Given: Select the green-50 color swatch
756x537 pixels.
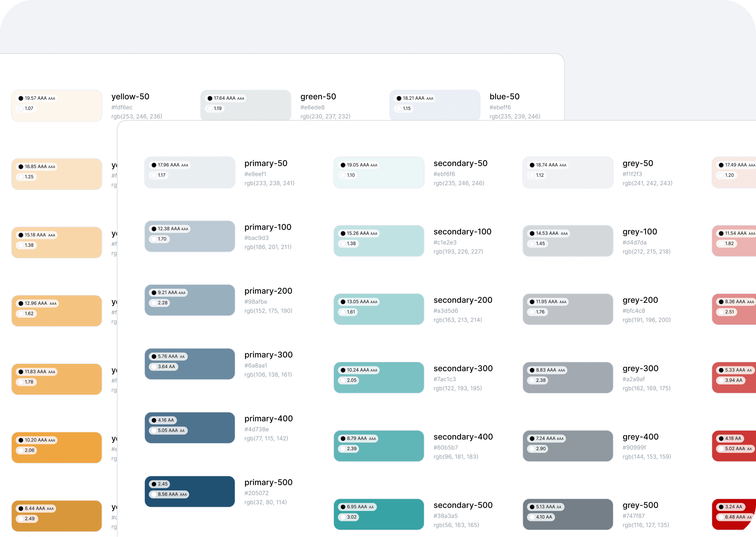Looking at the screenshot, I should (264, 105).
